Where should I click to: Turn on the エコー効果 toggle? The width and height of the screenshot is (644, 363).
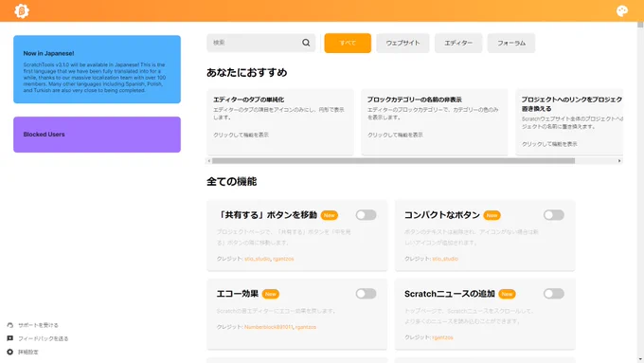coord(366,294)
